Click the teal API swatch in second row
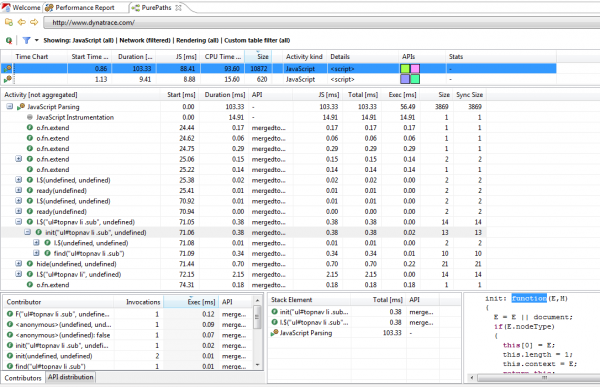 click(x=415, y=79)
